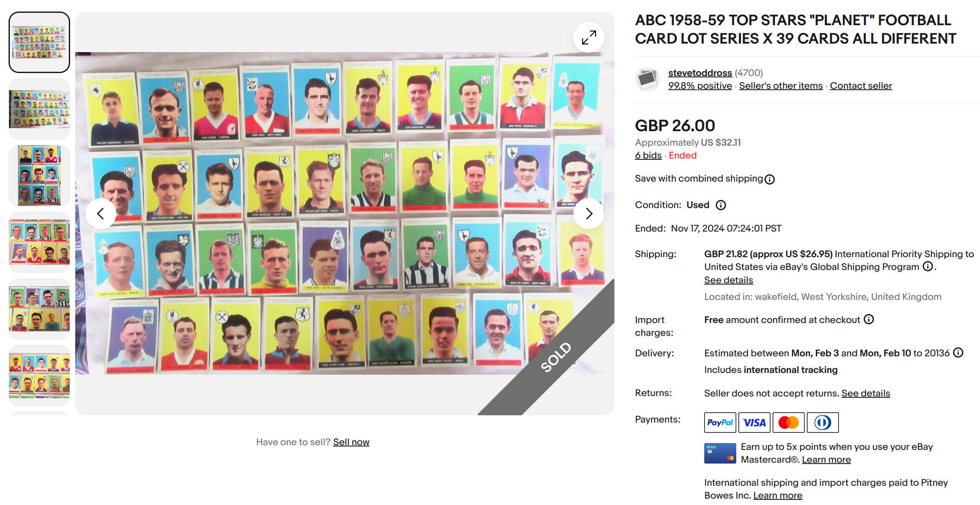Advance to the next gallery image
The width and height of the screenshot is (980, 505).
coord(589,214)
